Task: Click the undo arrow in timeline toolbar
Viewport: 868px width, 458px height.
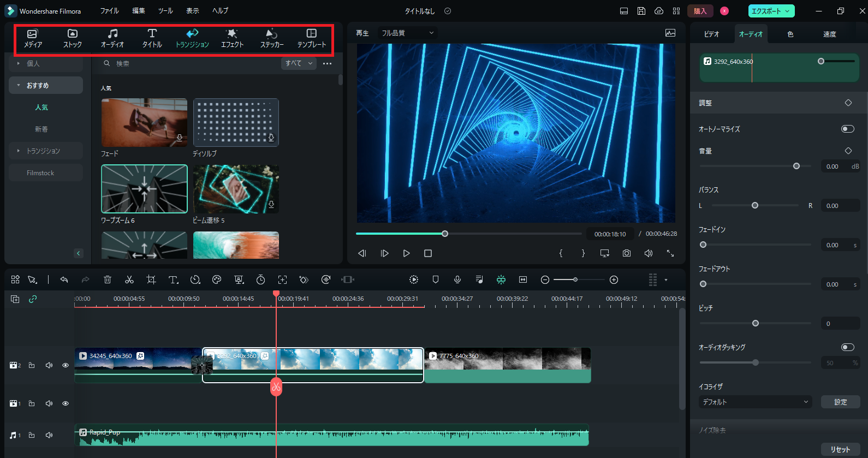Action: 64,280
